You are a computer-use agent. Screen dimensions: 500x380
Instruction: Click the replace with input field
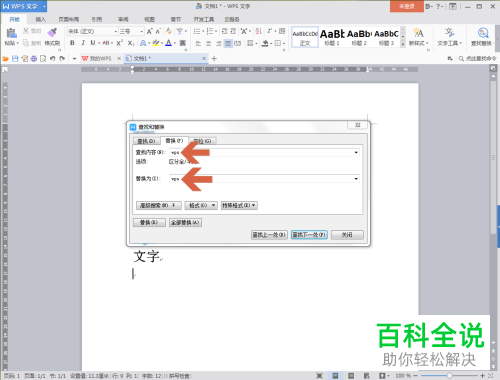(x=264, y=179)
